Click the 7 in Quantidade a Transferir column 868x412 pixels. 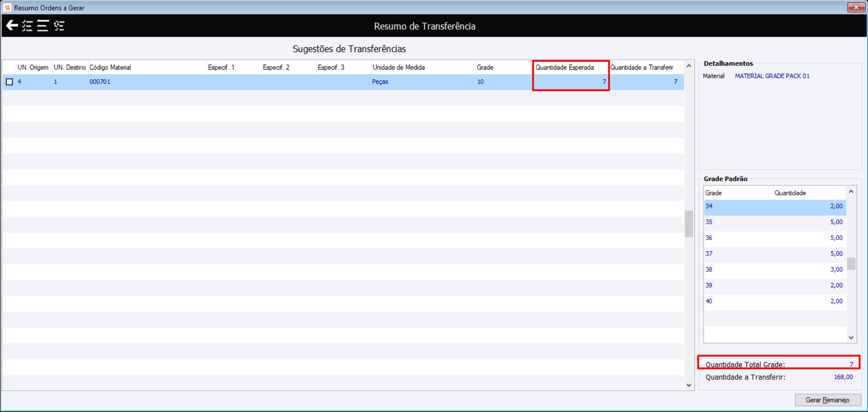[x=675, y=82]
